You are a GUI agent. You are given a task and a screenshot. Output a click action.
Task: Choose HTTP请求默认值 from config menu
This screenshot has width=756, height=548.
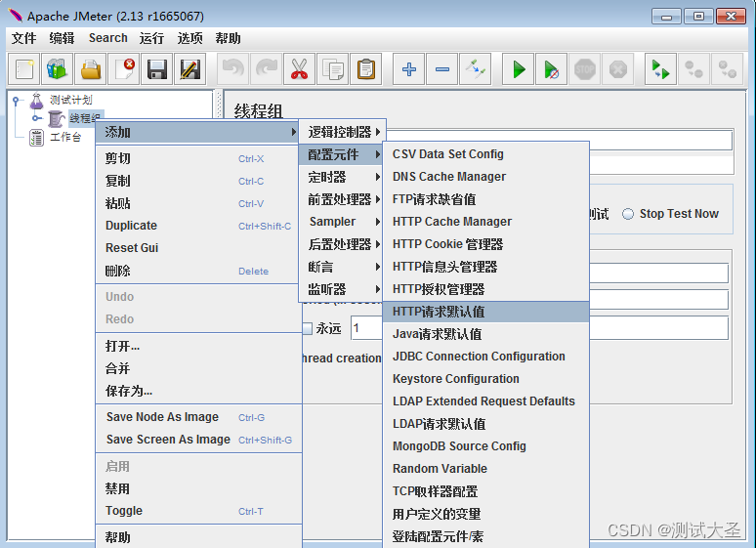486,312
